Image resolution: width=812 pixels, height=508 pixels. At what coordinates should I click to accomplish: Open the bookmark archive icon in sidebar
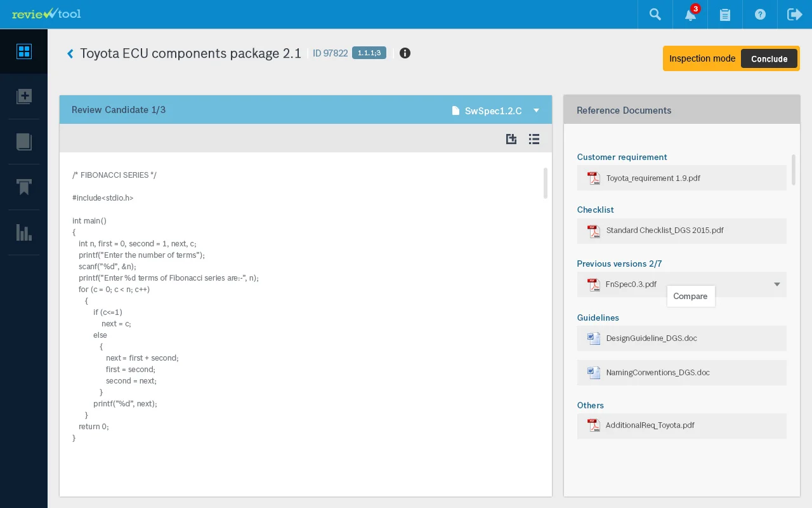tap(24, 187)
